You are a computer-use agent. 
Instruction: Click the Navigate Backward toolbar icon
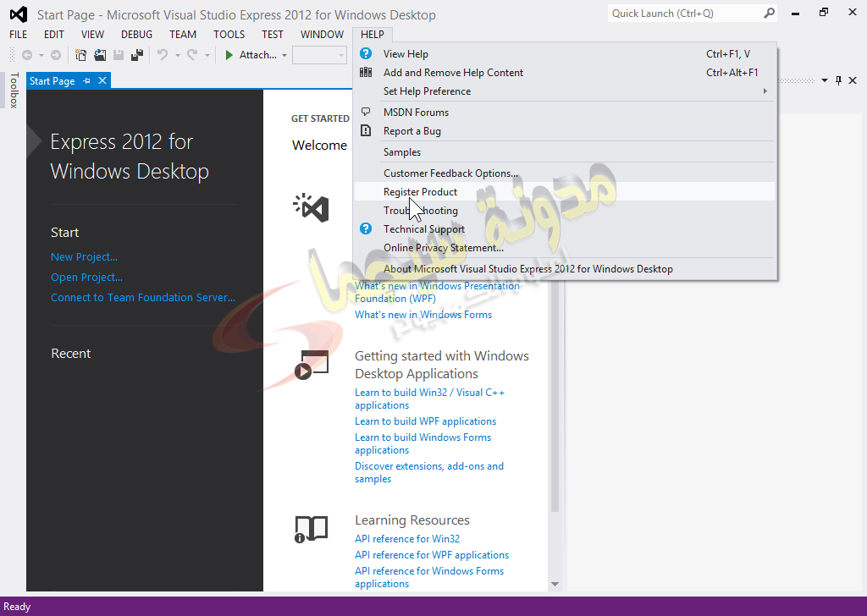[26, 55]
